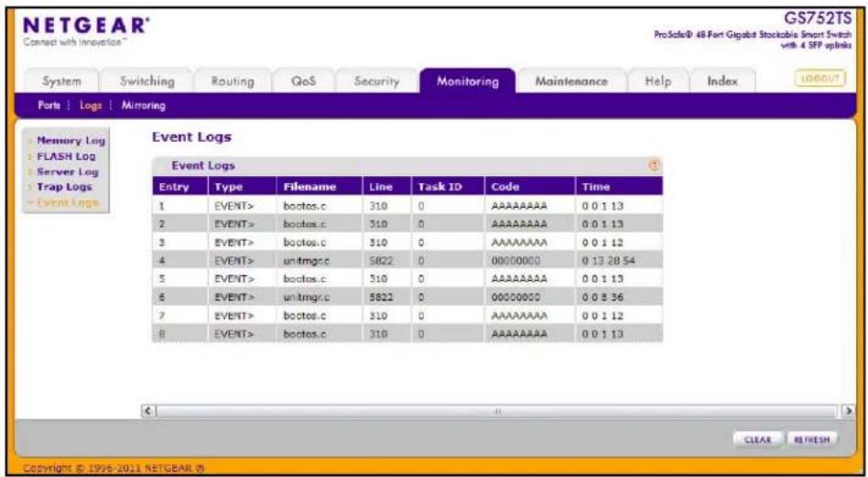This screenshot has width=868, height=477.
Task: Open Server Log in sidebar
Action: pyautogui.click(x=67, y=171)
